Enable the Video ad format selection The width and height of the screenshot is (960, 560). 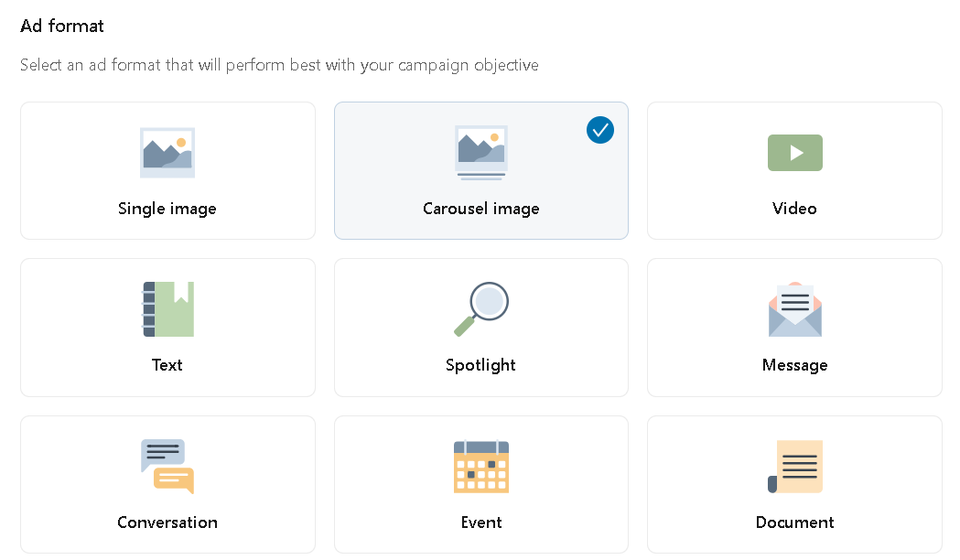click(794, 170)
